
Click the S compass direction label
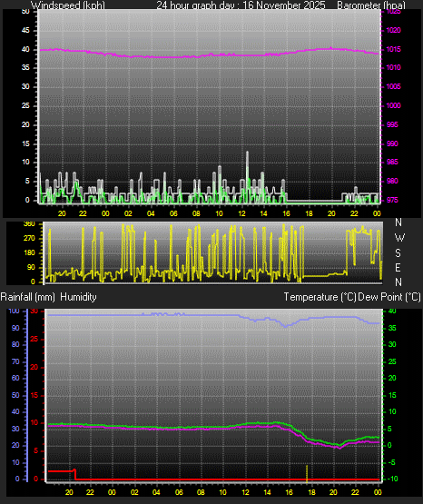[398, 253]
